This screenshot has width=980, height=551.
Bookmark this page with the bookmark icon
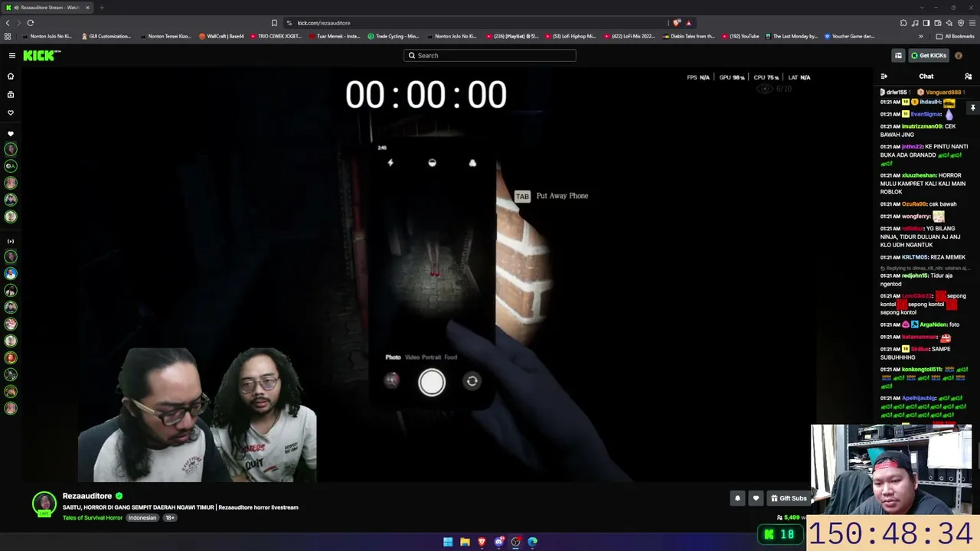tap(274, 23)
